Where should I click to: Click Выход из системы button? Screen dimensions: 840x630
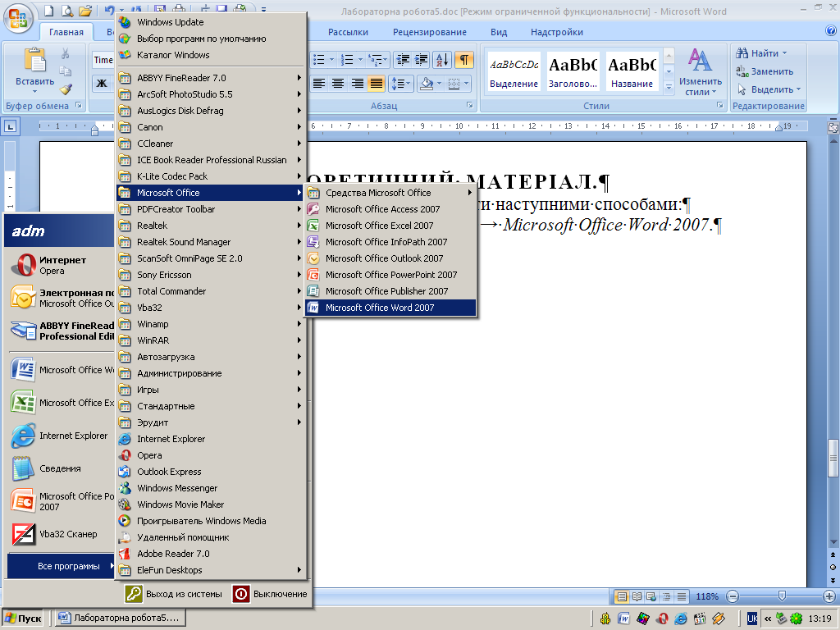(174, 594)
